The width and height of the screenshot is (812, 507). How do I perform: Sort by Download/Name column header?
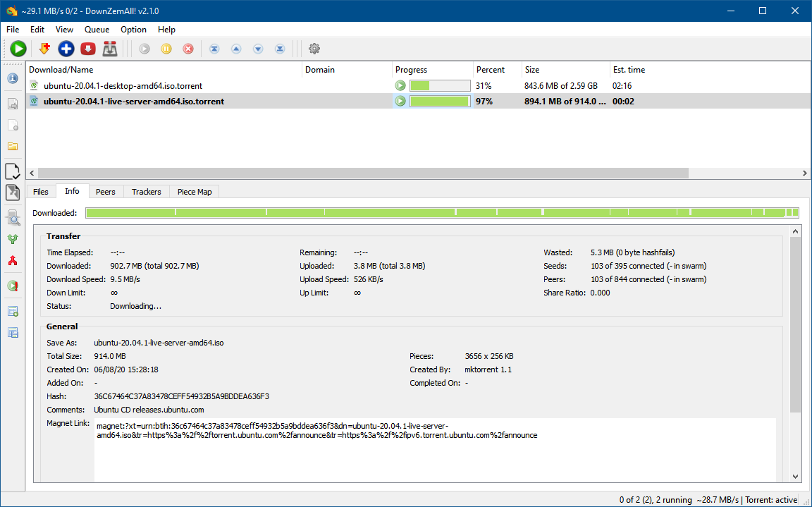[164, 69]
